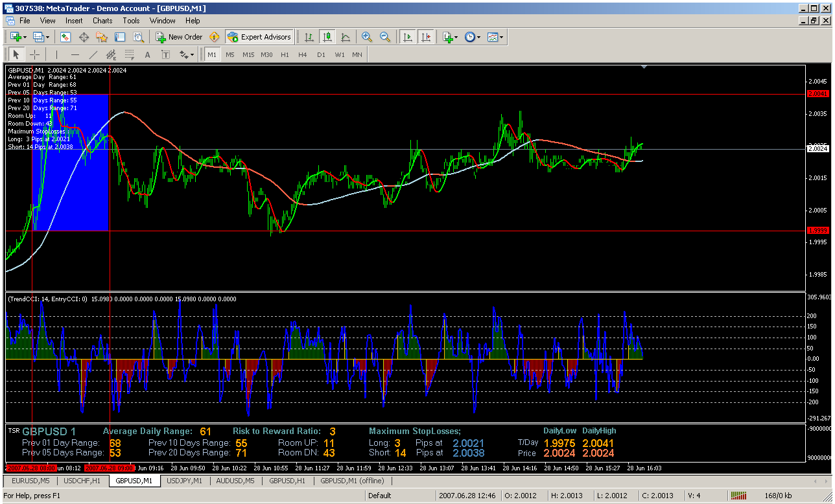
Task: Click the red 2.0041 price label
Action: [x=818, y=94]
